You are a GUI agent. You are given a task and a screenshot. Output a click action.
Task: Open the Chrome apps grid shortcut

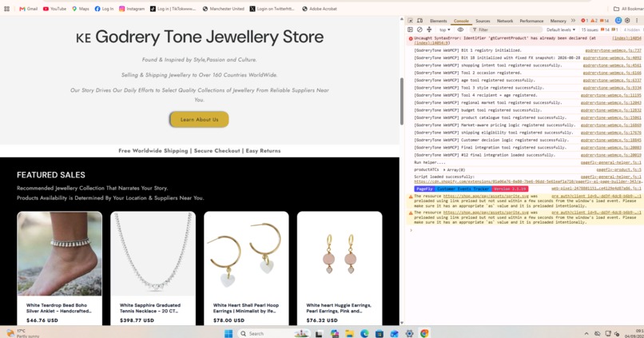6,9
